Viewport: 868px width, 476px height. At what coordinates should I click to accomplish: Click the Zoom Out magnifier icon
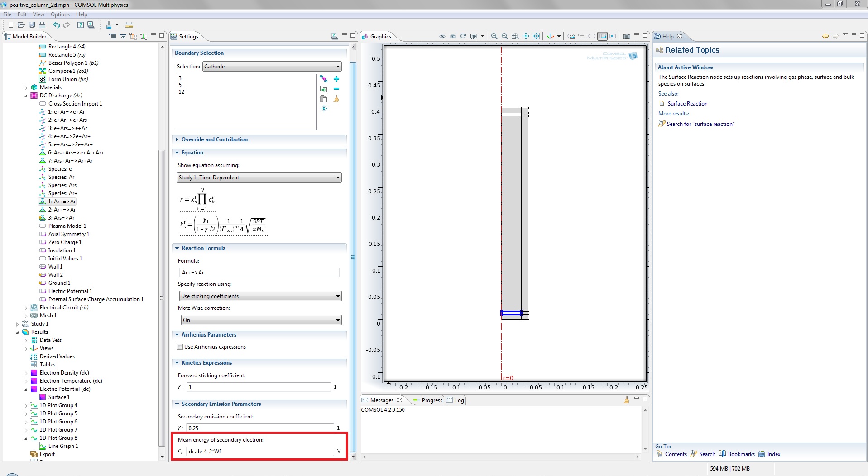coord(504,36)
